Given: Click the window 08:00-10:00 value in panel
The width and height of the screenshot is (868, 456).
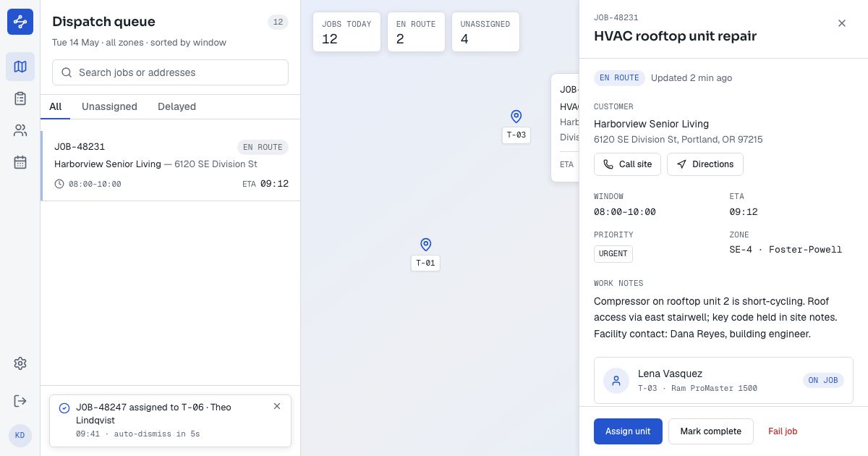Looking at the screenshot, I should coord(625,212).
